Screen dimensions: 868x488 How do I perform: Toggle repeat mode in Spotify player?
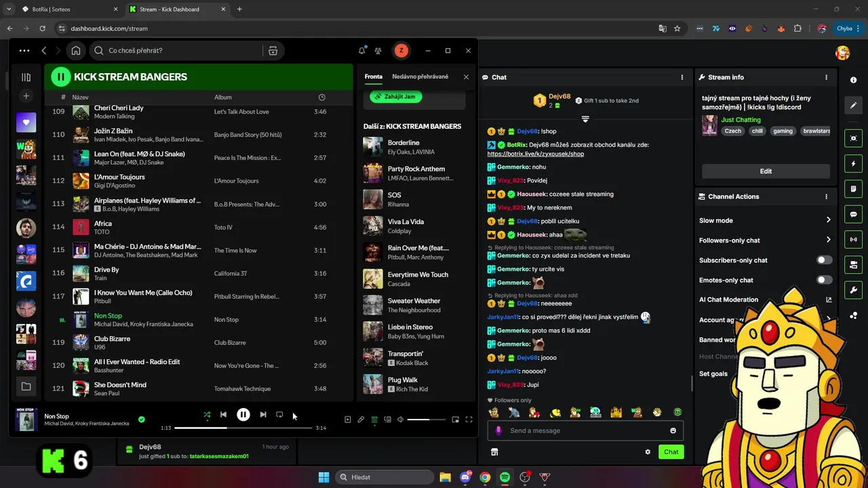tap(279, 415)
